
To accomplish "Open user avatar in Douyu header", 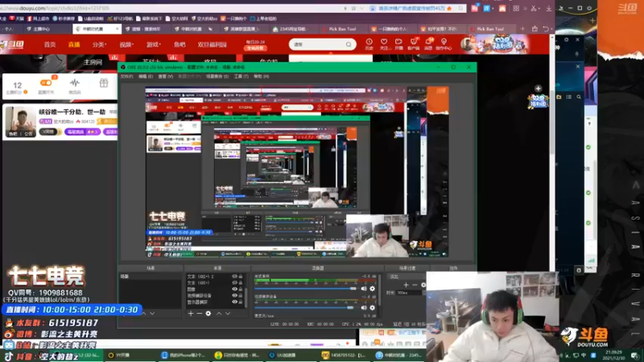I will [x=467, y=44].
